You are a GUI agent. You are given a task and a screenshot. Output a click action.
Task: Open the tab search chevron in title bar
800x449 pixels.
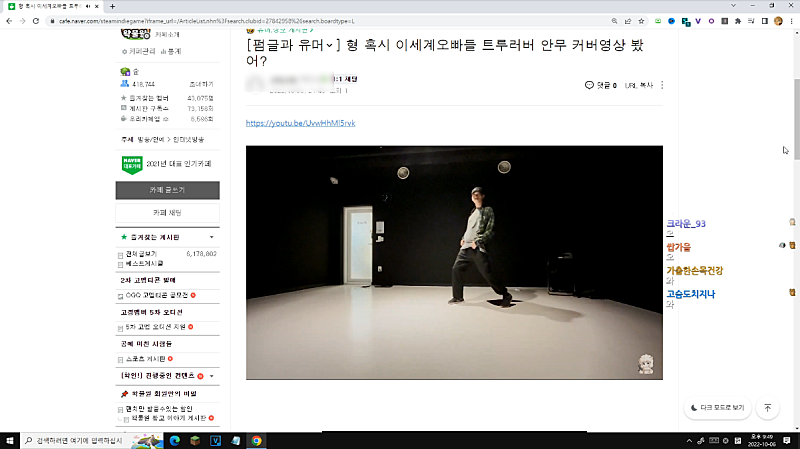pyautogui.click(x=733, y=6)
